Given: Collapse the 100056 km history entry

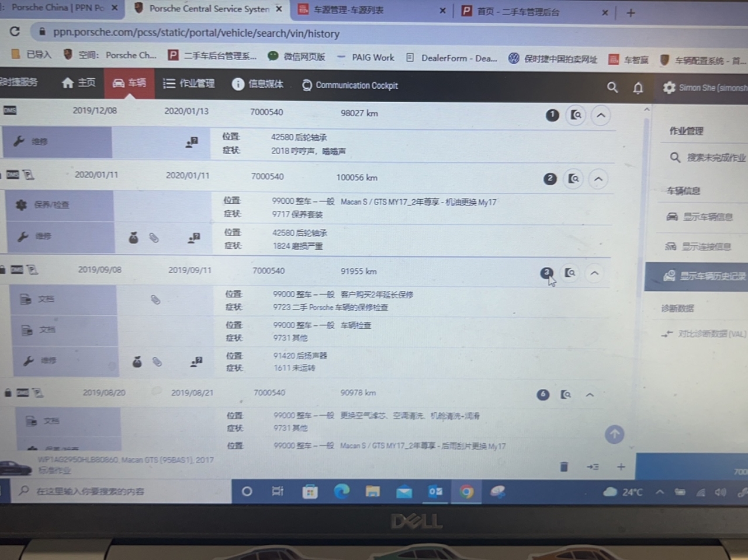Looking at the screenshot, I should coord(598,179).
